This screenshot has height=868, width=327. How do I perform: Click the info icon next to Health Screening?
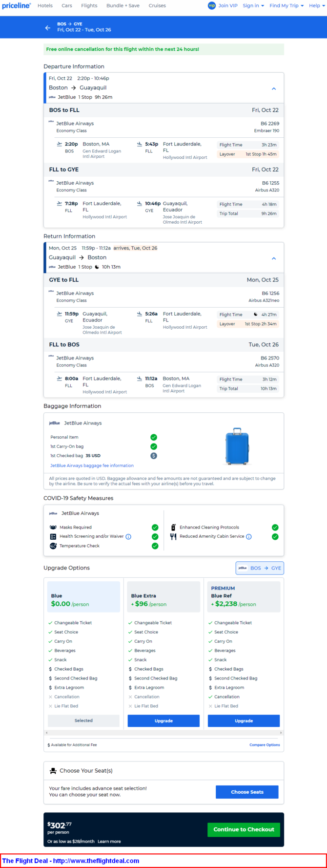tap(128, 536)
